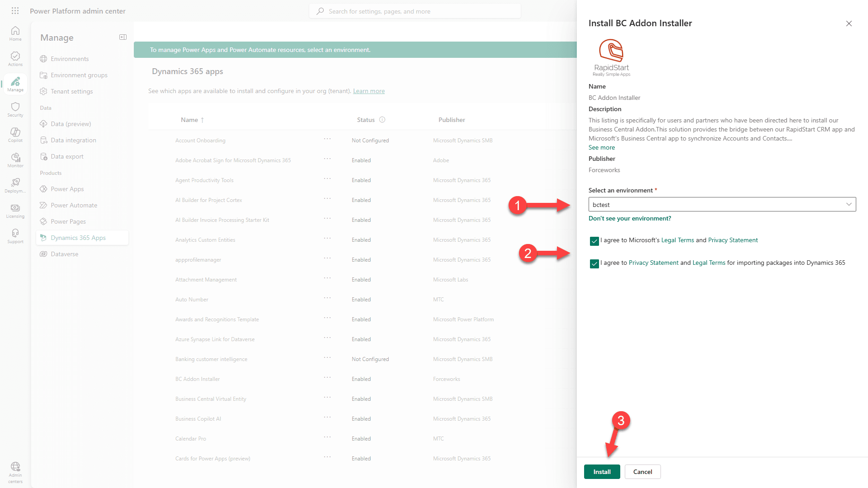Sort table by Name column header
The height and width of the screenshot is (488, 868).
pos(189,120)
